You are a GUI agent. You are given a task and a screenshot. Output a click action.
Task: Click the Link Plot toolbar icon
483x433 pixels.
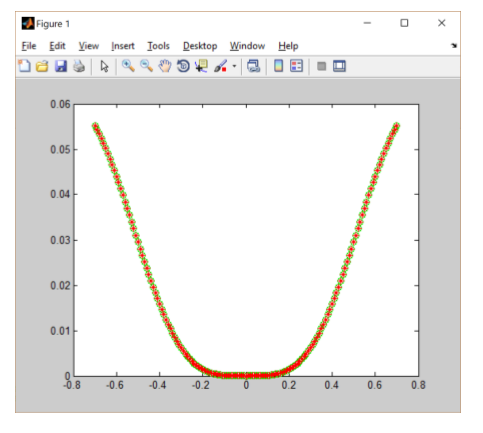coord(253,66)
